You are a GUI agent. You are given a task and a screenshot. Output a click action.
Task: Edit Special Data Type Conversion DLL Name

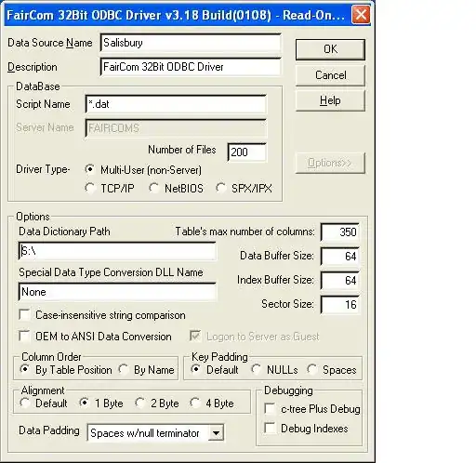coord(117,292)
